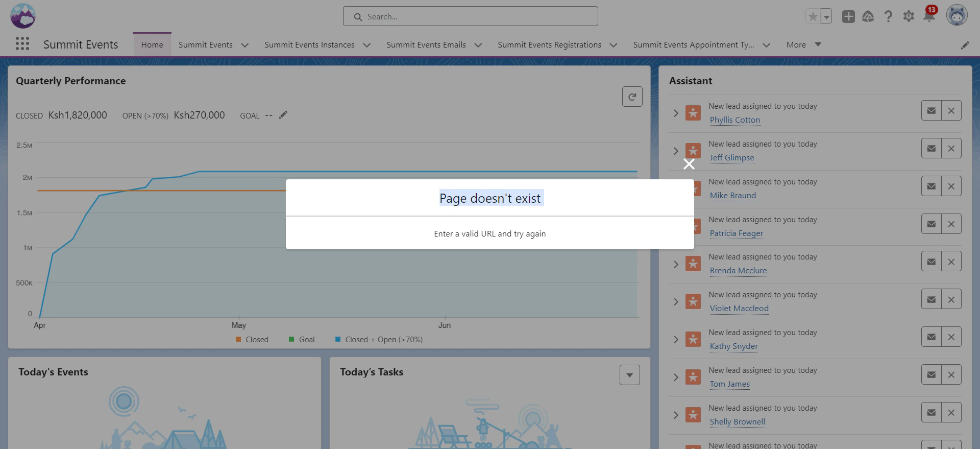980x449 pixels.
Task: Dismiss the Jeff Glimpse lead notification
Action: click(x=951, y=148)
